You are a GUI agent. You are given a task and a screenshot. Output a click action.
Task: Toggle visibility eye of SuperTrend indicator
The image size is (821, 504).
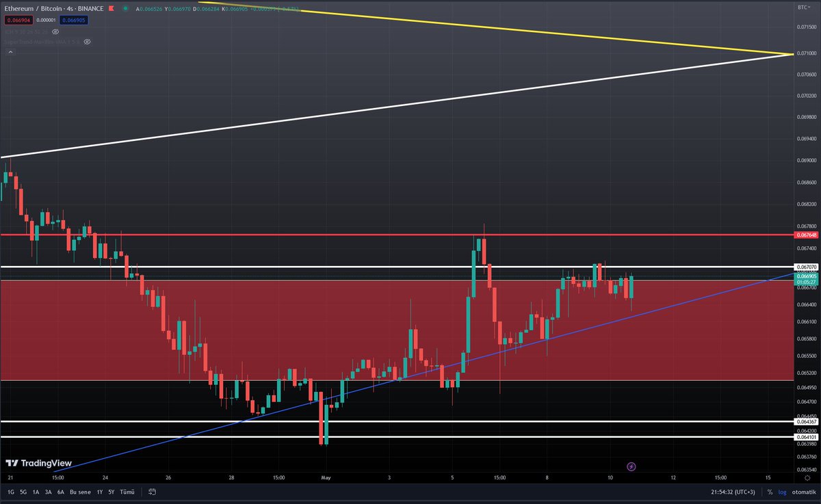(x=87, y=41)
